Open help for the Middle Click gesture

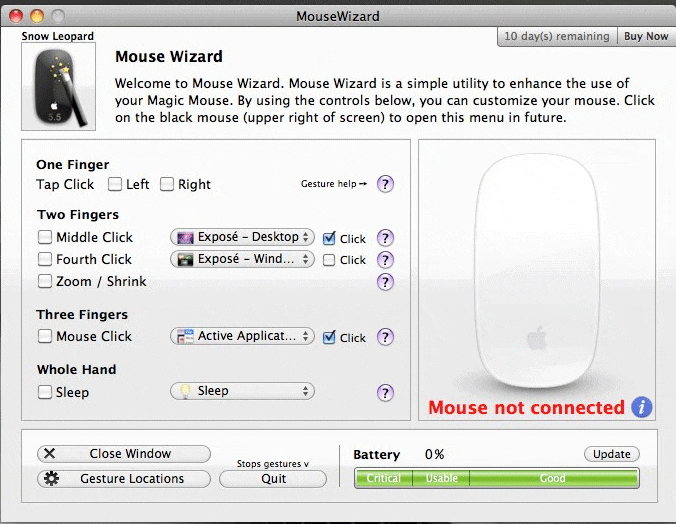385,238
